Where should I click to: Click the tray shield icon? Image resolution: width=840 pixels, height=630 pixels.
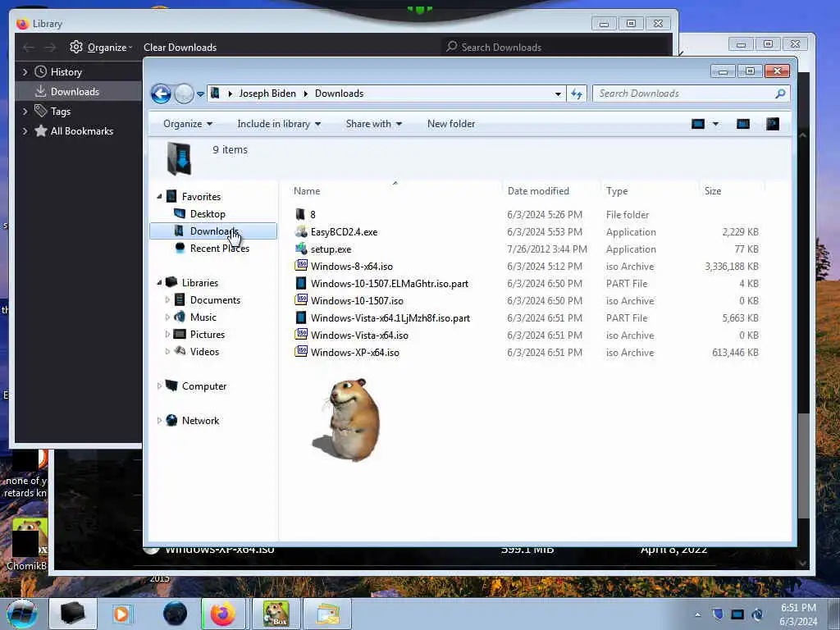tap(718, 614)
